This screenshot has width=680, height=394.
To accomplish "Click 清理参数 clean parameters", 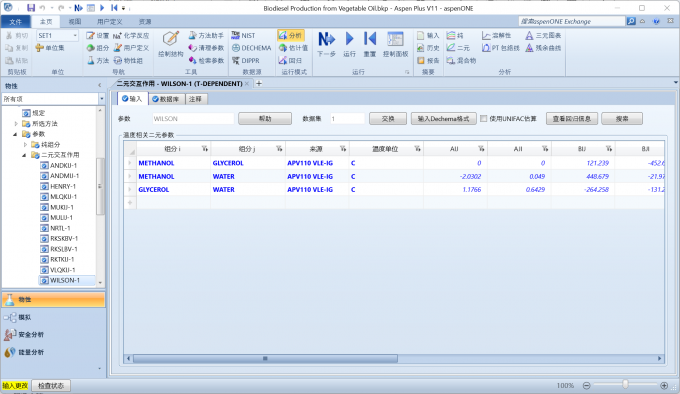I will click(x=206, y=48).
